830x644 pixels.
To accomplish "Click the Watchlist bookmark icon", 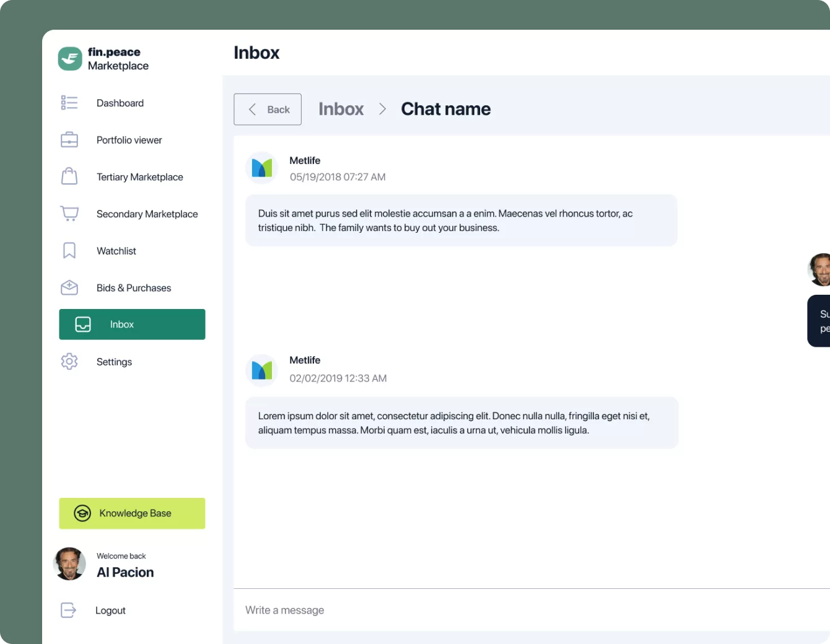I will click(69, 251).
